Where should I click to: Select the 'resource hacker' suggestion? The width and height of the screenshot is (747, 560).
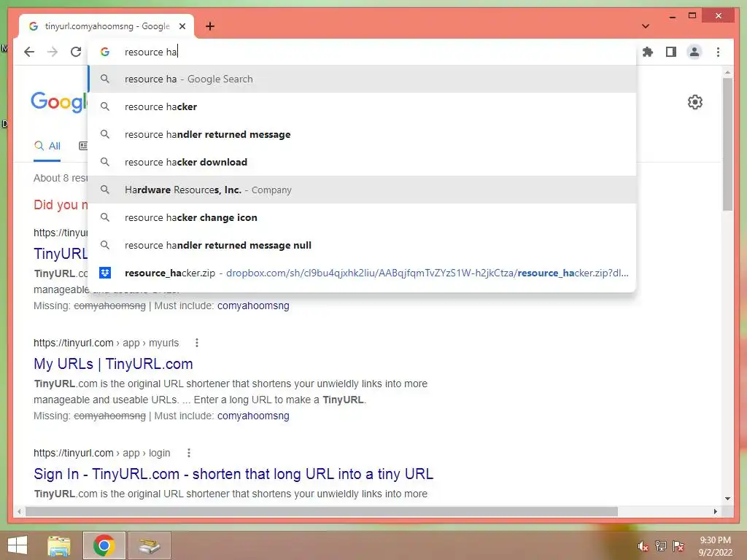(362, 106)
